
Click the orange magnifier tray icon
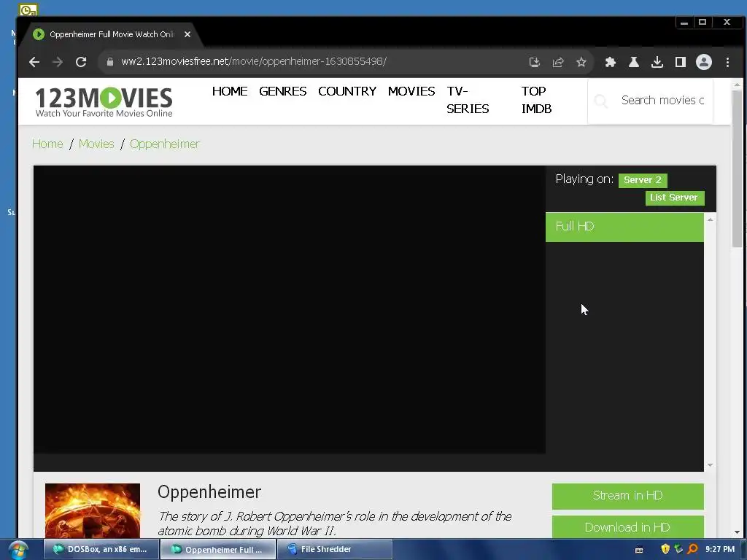(x=692, y=550)
